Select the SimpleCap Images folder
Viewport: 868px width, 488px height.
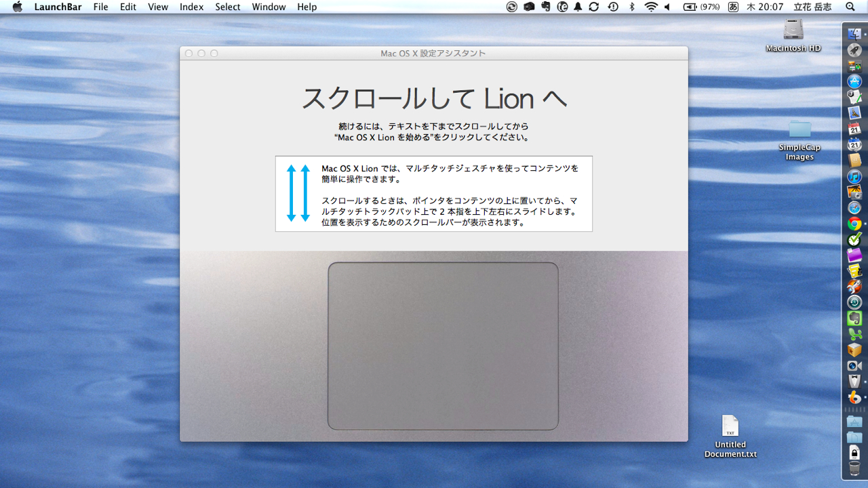point(800,130)
